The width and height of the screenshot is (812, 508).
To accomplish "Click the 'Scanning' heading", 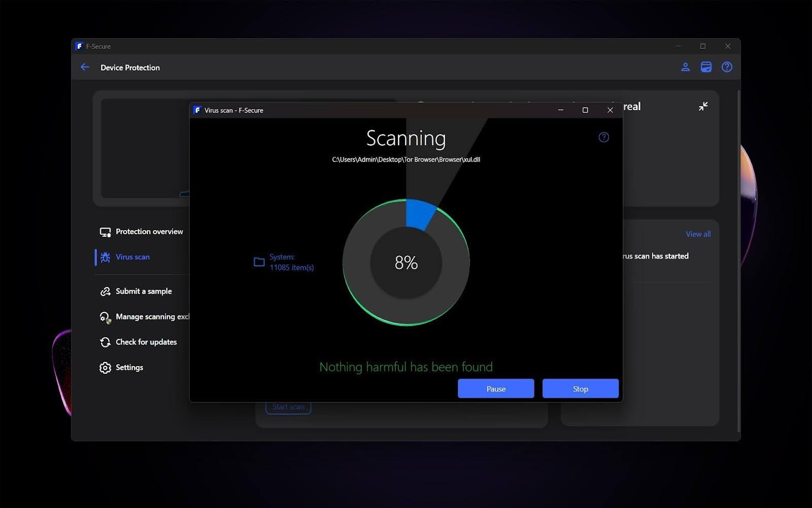I will click(x=406, y=138).
